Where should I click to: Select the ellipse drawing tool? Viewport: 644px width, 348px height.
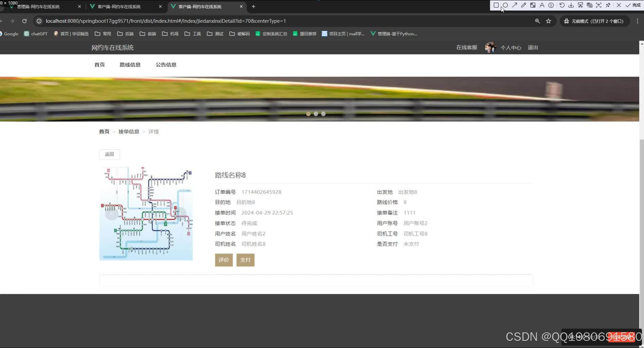click(505, 5)
